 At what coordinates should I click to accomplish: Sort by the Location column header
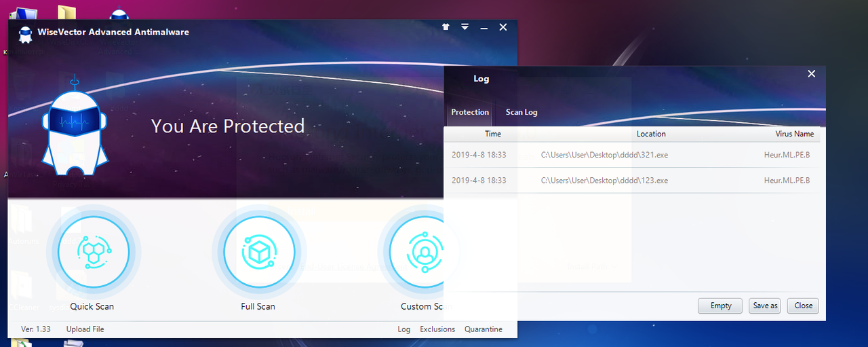tap(651, 134)
